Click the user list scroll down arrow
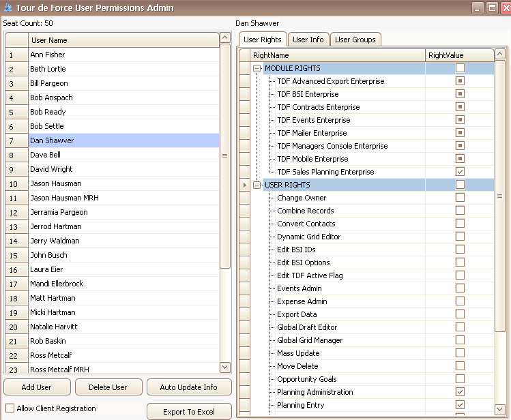Image resolution: width=511 pixels, height=420 pixels. tap(225, 367)
